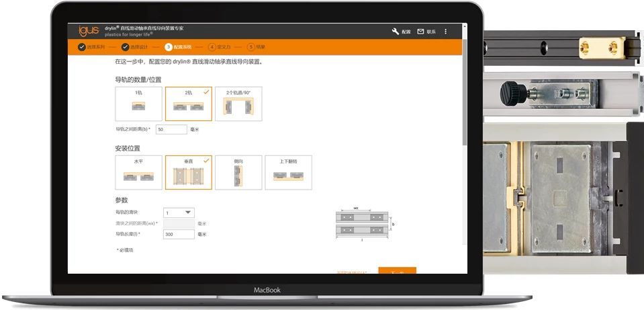Select the 1轨 single rail option
The image size is (644, 310).
138,104
